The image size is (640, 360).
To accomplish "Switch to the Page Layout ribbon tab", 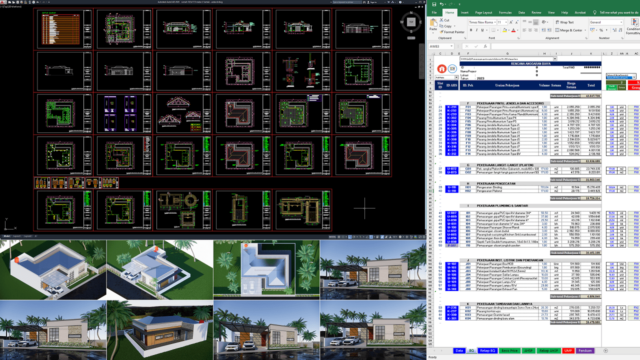I will [484, 13].
